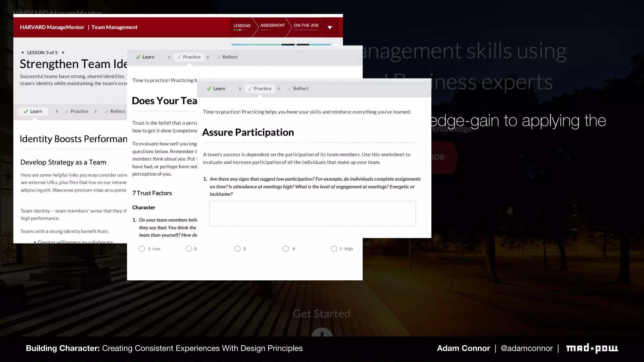Switch to the LESSONS tab

pos(241,26)
